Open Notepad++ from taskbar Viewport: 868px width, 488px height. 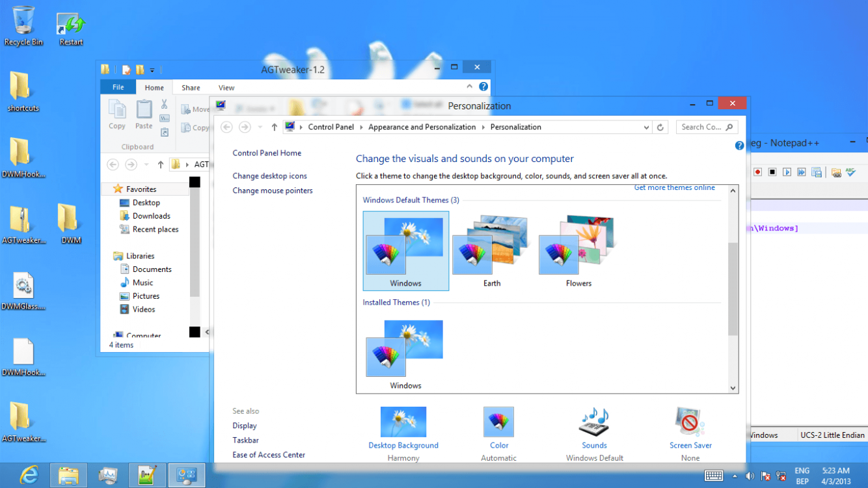click(147, 476)
